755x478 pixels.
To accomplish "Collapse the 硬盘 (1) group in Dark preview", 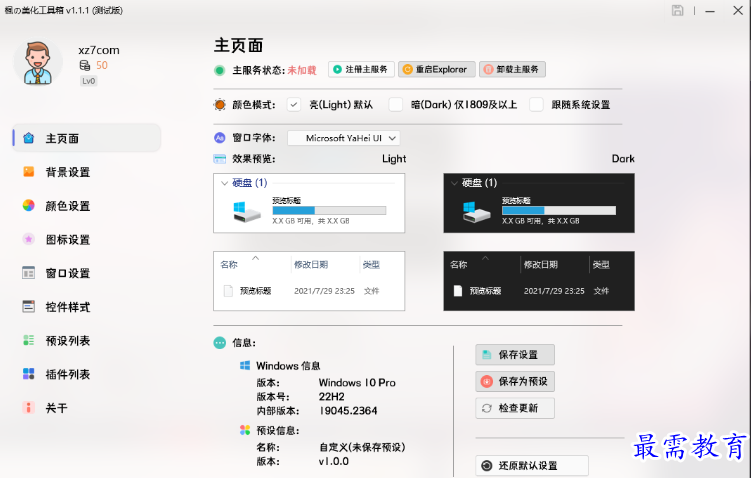I will pos(454,183).
